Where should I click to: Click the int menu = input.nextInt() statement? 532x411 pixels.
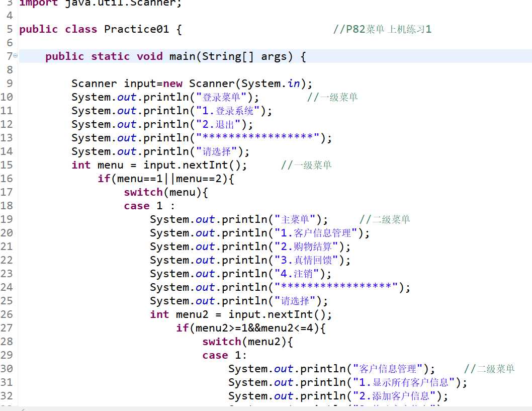tap(159, 165)
